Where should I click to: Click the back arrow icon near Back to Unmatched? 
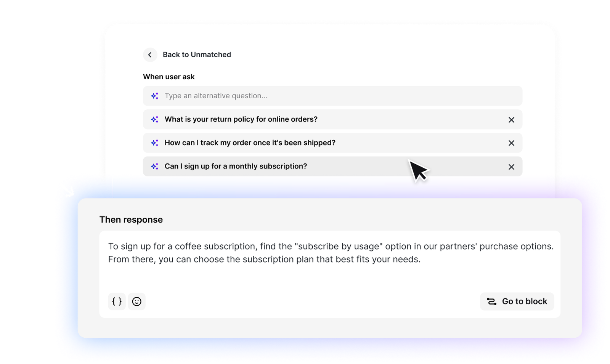pyautogui.click(x=150, y=55)
